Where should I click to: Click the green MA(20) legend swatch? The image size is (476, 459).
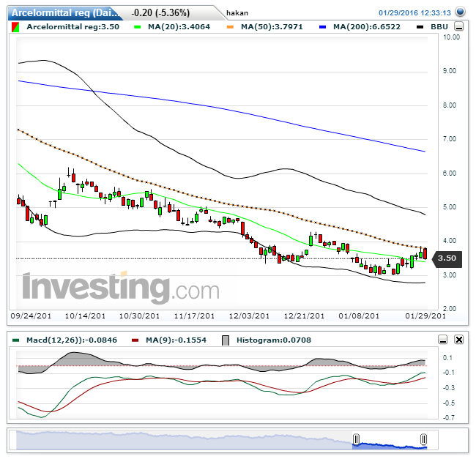pos(138,27)
